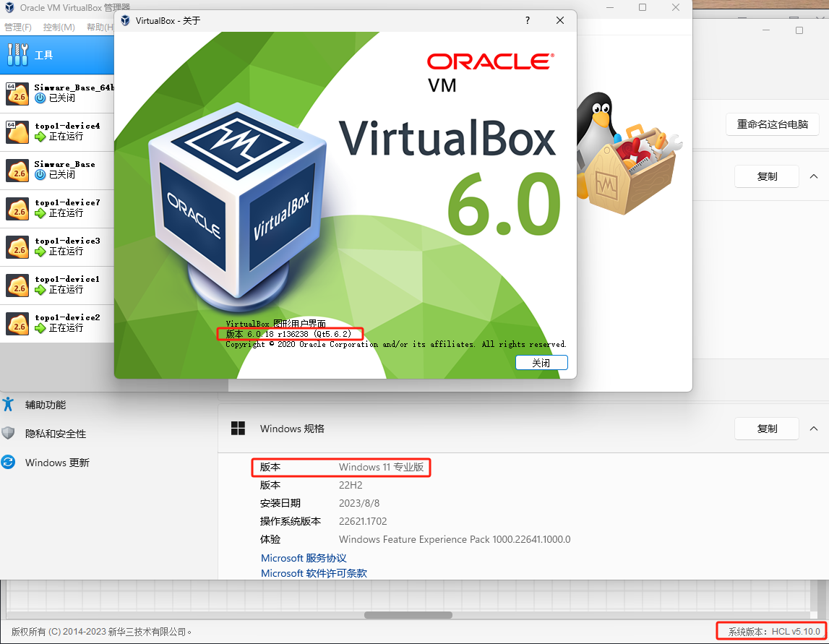Click the topo1-device4 VM icon
The height and width of the screenshot is (644, 829).
tap(17, 132)
